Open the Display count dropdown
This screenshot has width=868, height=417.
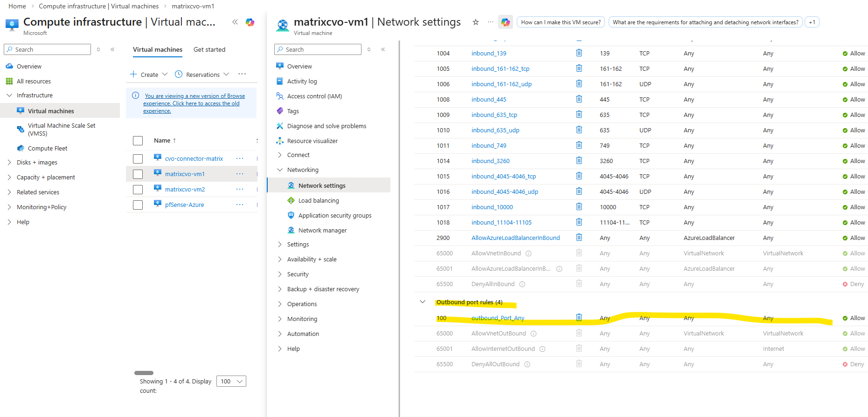click(231, 381)
